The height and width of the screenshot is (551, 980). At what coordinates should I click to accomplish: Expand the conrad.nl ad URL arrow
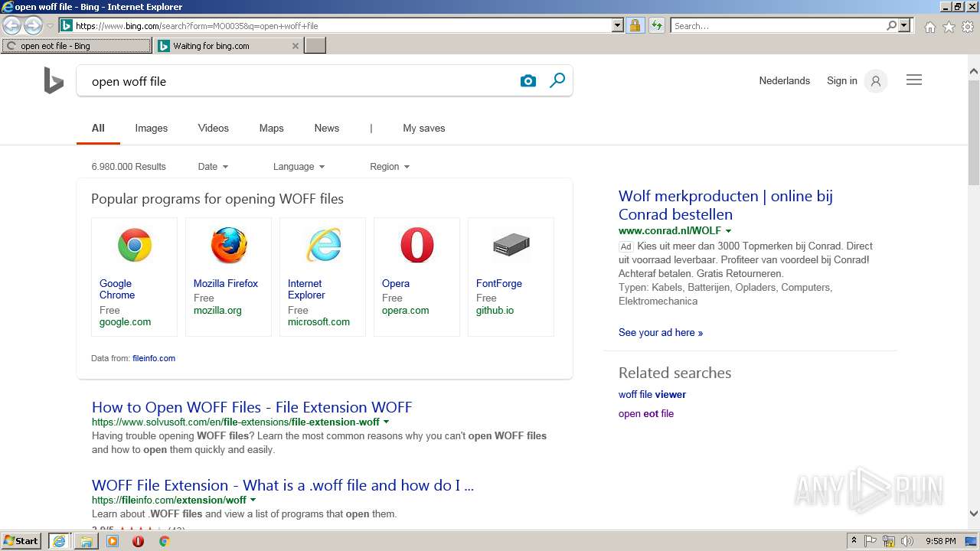(728, 231)
